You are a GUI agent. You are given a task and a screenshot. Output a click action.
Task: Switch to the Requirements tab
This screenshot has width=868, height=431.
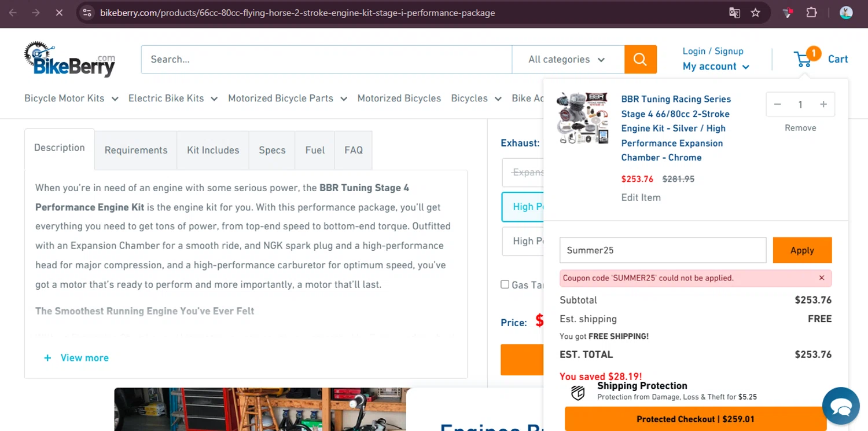coord(136,150)
